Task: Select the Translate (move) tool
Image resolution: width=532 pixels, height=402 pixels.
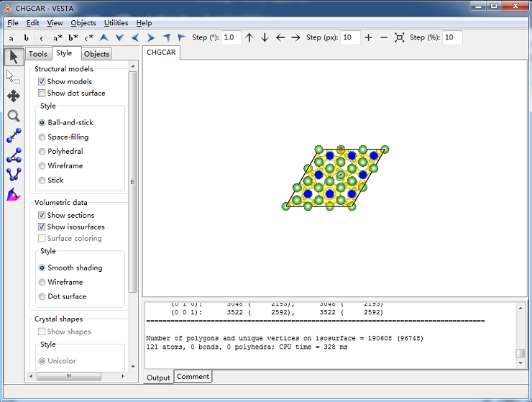Action: [x=14, y=96]
